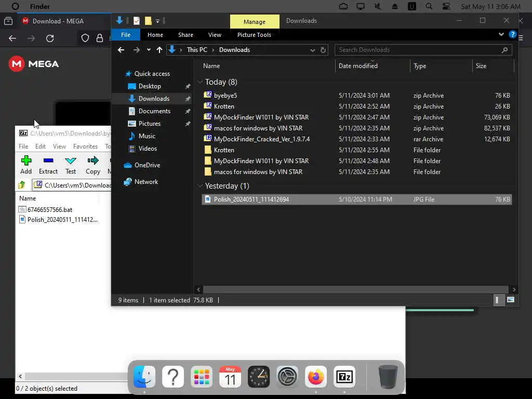The width and height of the screenshot is (532, 399).
Task: Click the 7-Zip Add button
Action: click(x=26, y=165)
